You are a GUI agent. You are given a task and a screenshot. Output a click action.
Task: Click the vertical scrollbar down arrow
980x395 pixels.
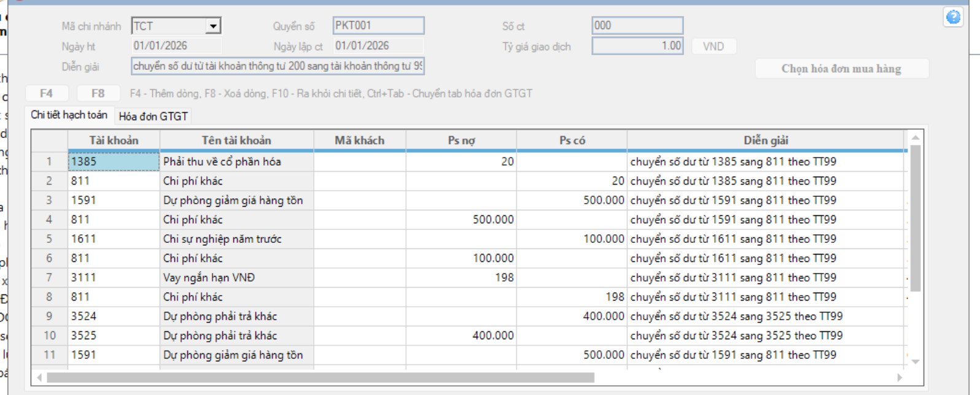[x=915, y=362]
